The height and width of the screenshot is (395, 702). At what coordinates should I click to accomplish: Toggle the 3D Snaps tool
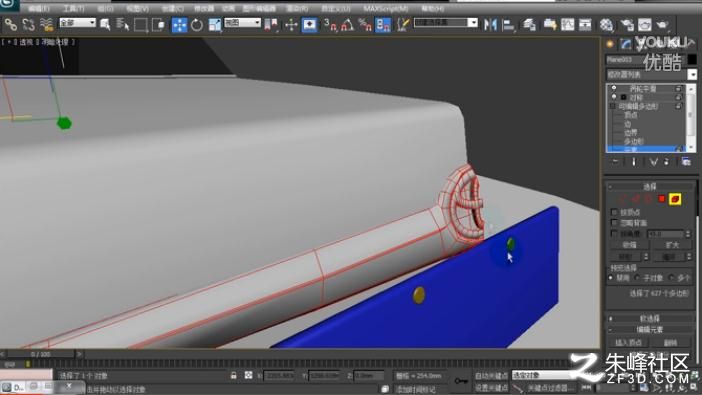(x=330, y=25)
